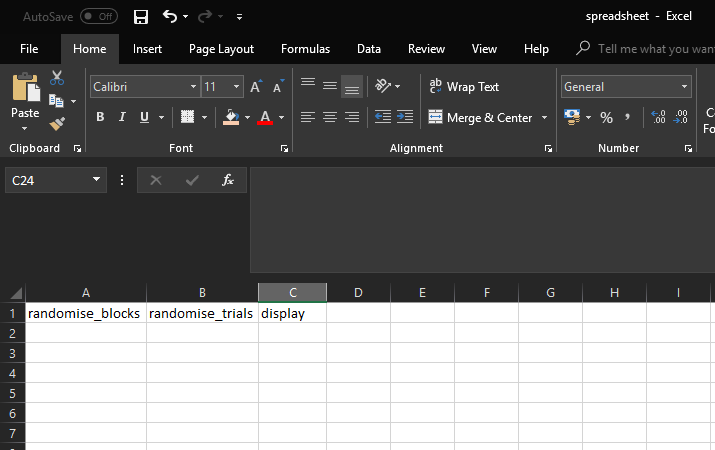The width and height of the screenshot is (715, 450).
Task: Select cell A1 containing randomise_blocks
Action: coord(85,313)
